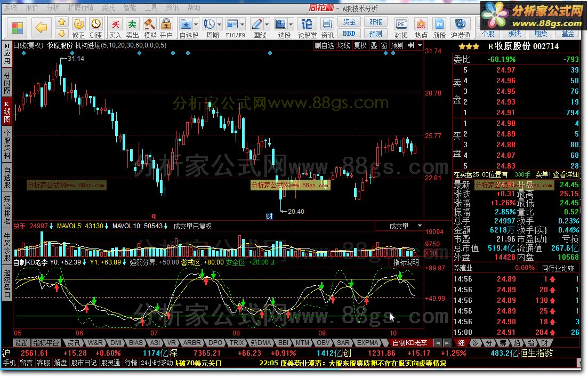Toggle the arrow next to Y0 value
The image size is (588, 377).
84,262
